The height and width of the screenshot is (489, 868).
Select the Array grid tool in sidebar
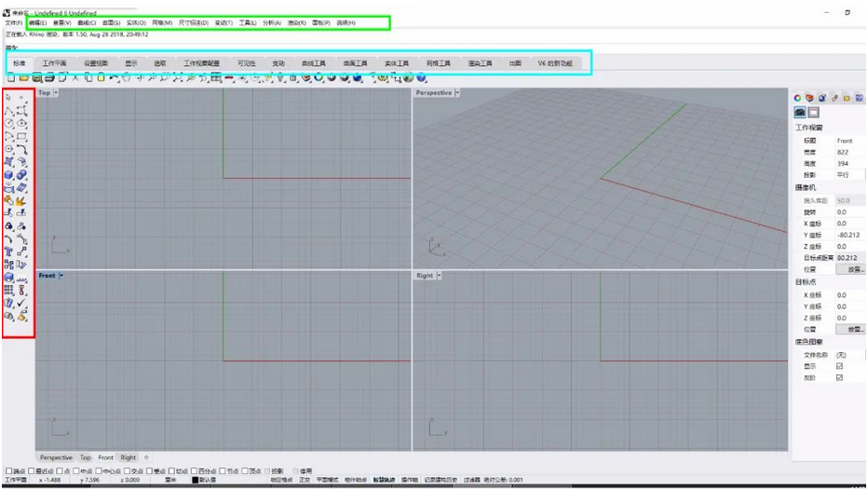[x=9, y=290]
